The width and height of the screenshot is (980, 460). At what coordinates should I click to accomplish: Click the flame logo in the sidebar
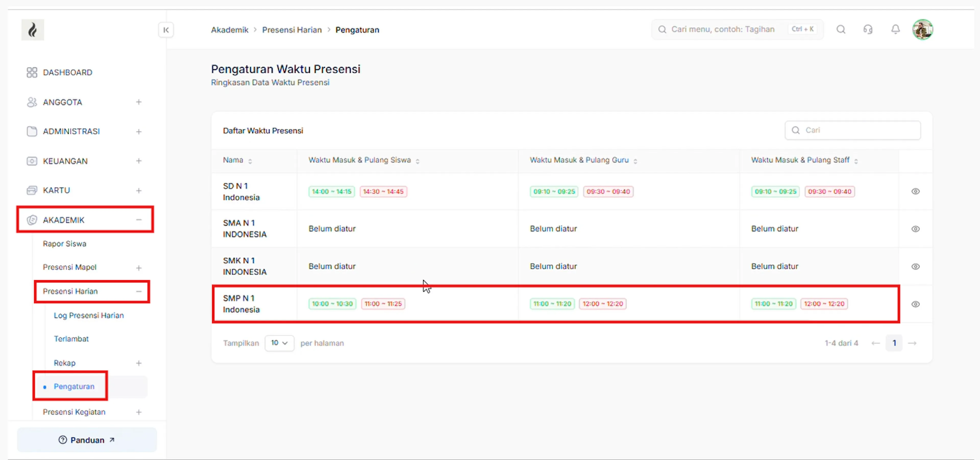pyautogui.click(x=33, y=30)
